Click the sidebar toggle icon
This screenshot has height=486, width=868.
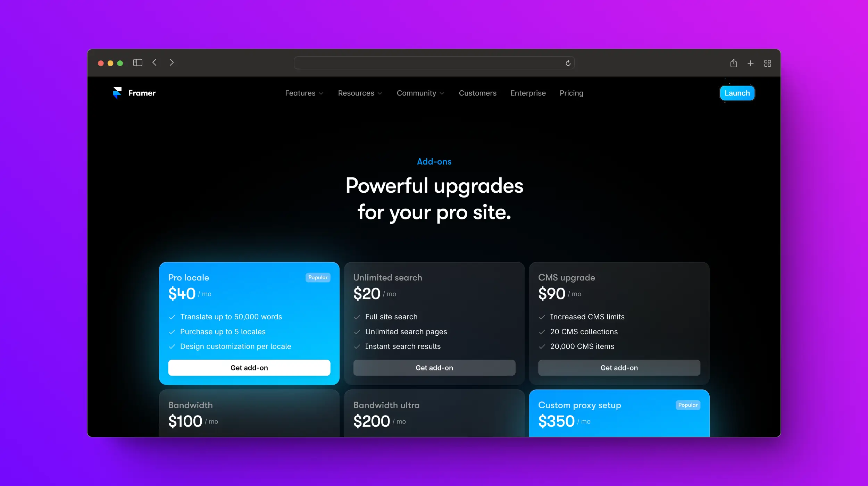click(138, 62)
